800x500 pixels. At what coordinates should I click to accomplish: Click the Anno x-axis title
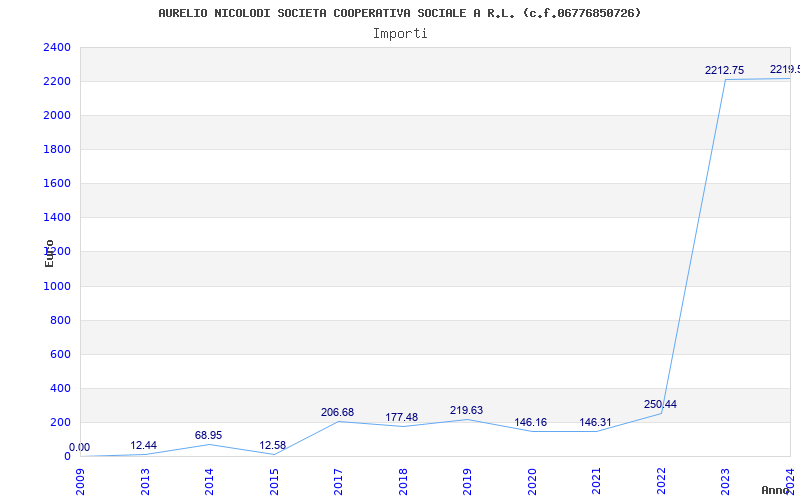[x=776, y=490]
